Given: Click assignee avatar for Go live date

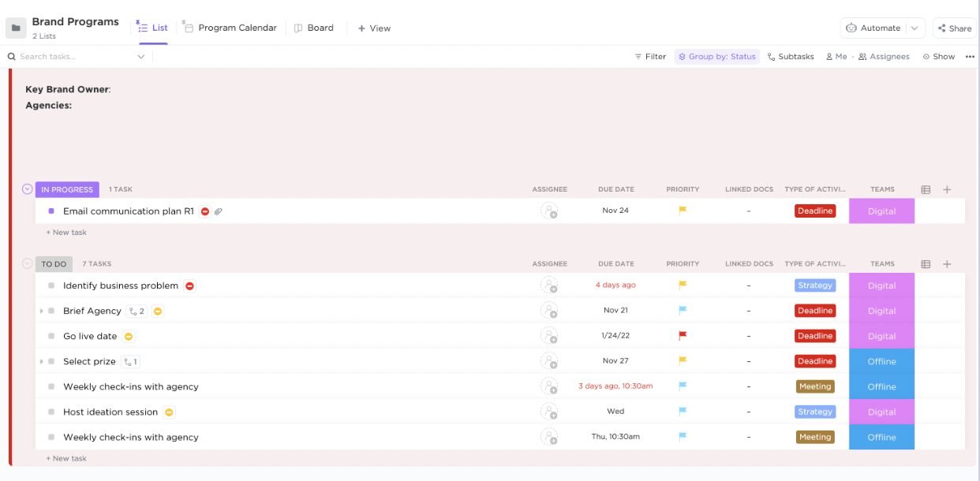Looking at the screenshot, I should [x=549, y=336].
